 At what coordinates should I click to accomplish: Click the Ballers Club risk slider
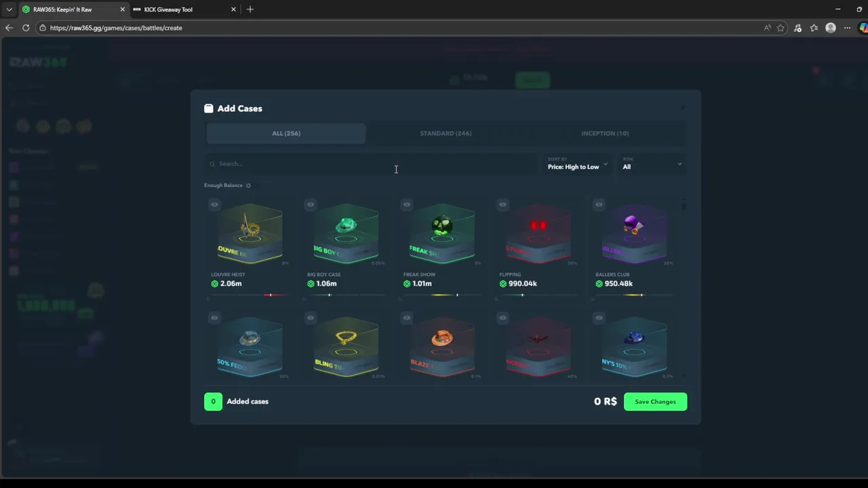[x=634, y=295]
